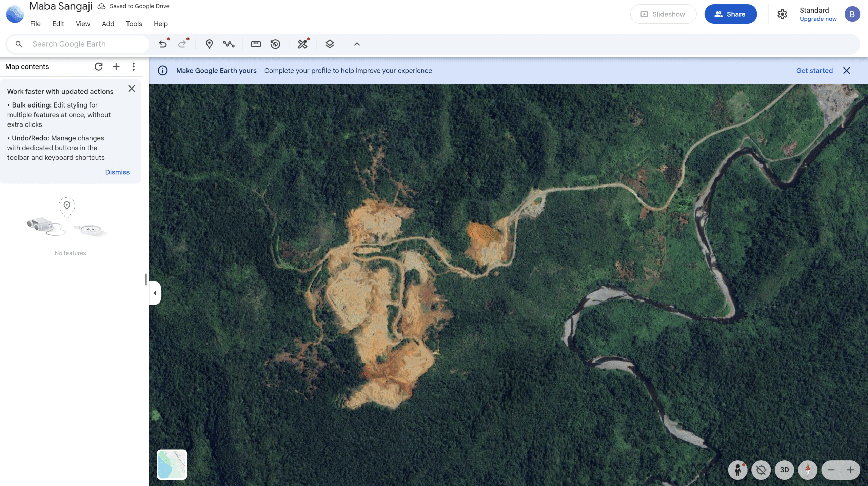
Task: Open historical imagery timelapse tool
Action: 275,44
